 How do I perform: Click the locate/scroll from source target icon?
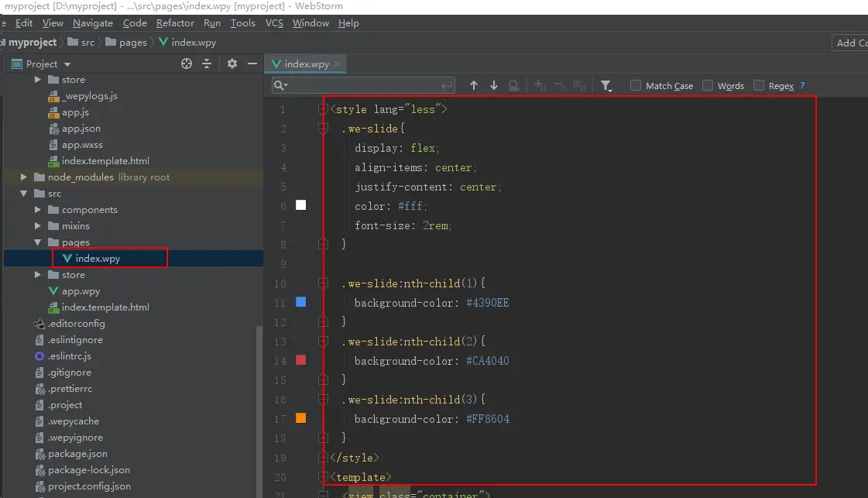pos(187,64)
